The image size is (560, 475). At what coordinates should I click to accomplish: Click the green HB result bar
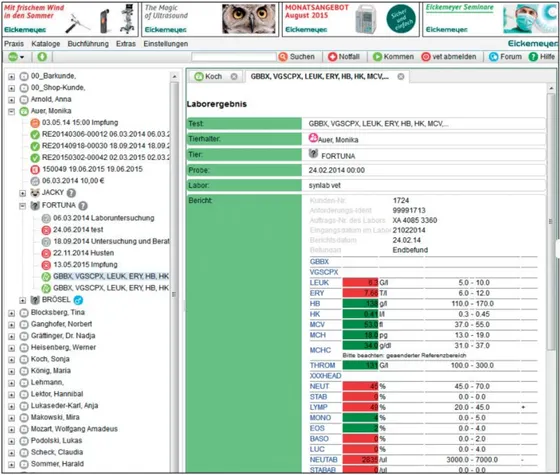pos(360,304)
